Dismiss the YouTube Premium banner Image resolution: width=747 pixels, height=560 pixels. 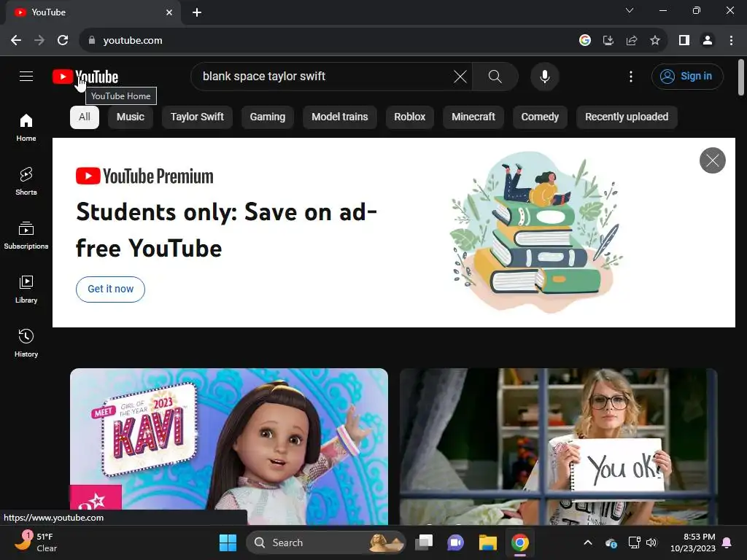(x=712, y=160)
